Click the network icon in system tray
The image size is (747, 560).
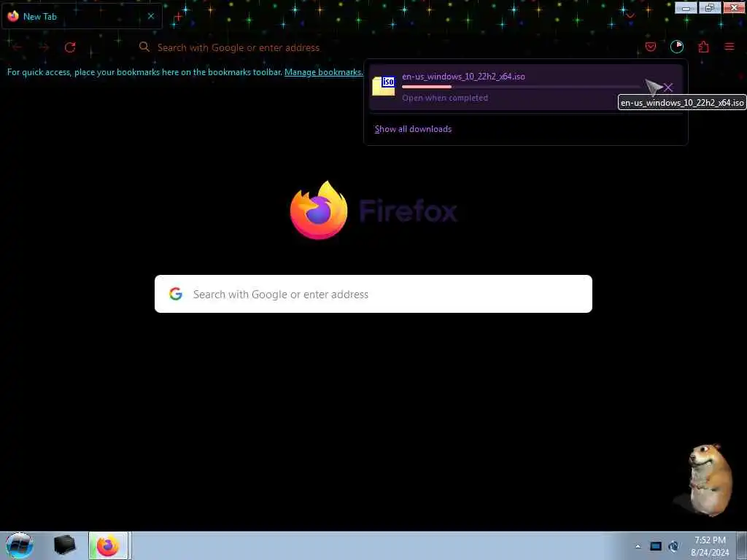coord(673,546)
